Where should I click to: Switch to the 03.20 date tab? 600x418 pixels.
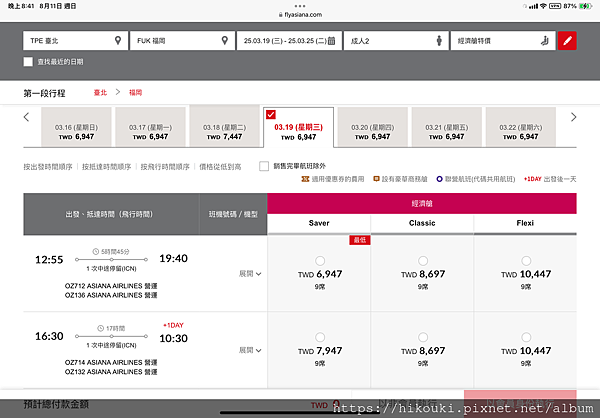372,127
